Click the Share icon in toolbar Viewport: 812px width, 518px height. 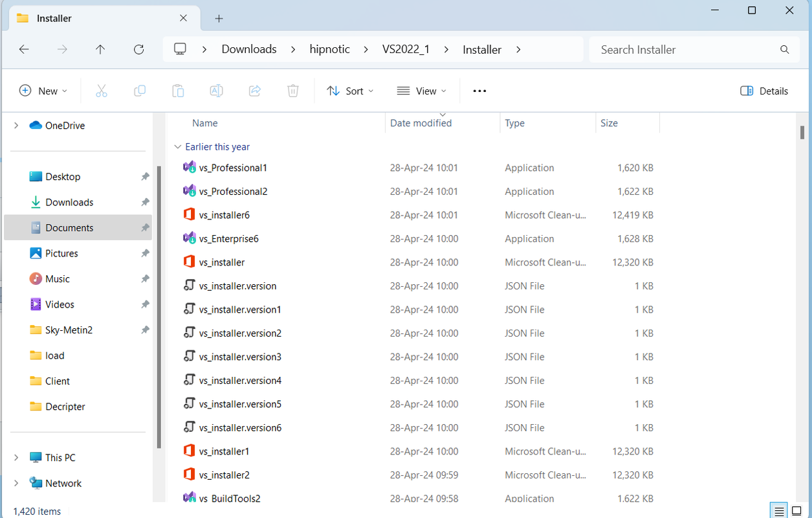pos(255,91)
